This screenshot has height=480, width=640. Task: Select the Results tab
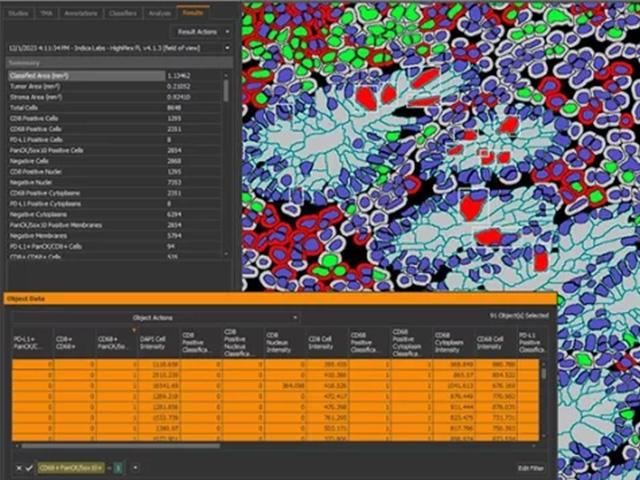coord(193,12)
